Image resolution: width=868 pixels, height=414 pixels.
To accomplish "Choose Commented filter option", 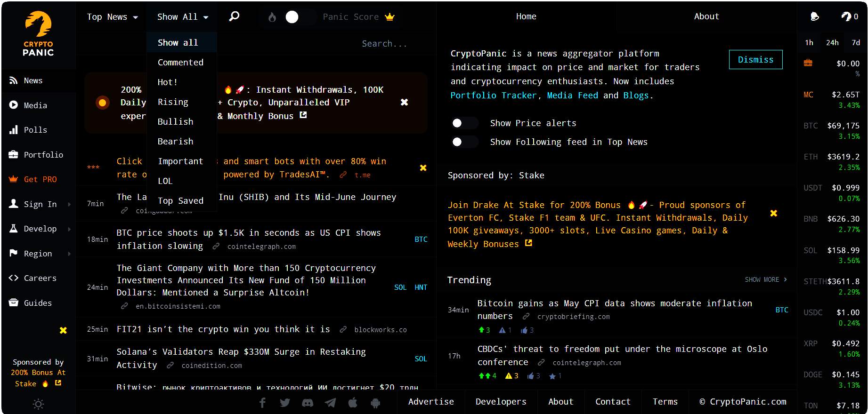I will [181, 63].
